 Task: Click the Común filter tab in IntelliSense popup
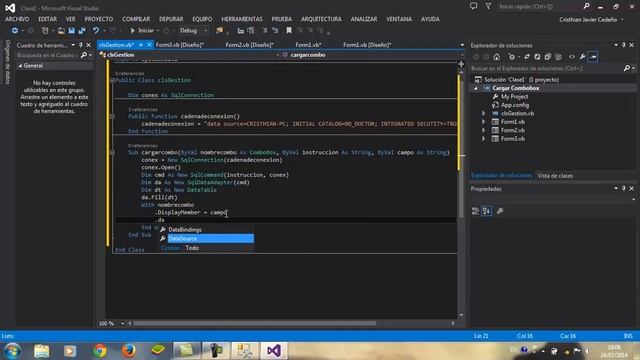click(170, 248)
